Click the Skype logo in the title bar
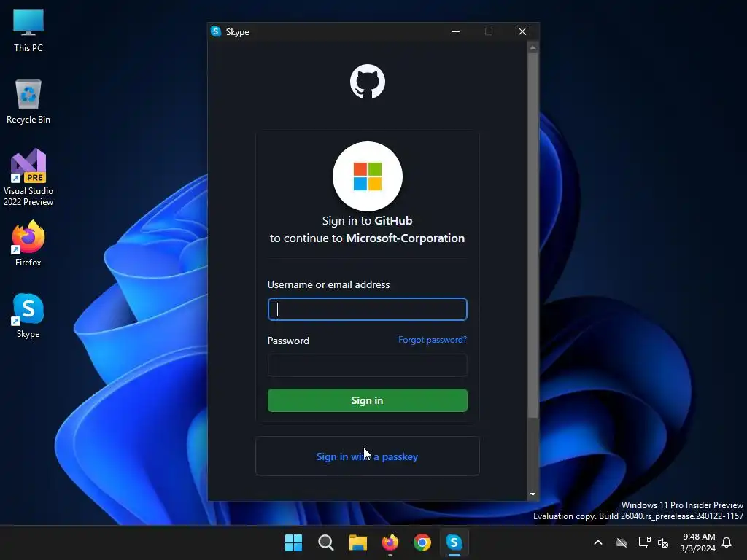747x560 pixels. tap(216, 31)
